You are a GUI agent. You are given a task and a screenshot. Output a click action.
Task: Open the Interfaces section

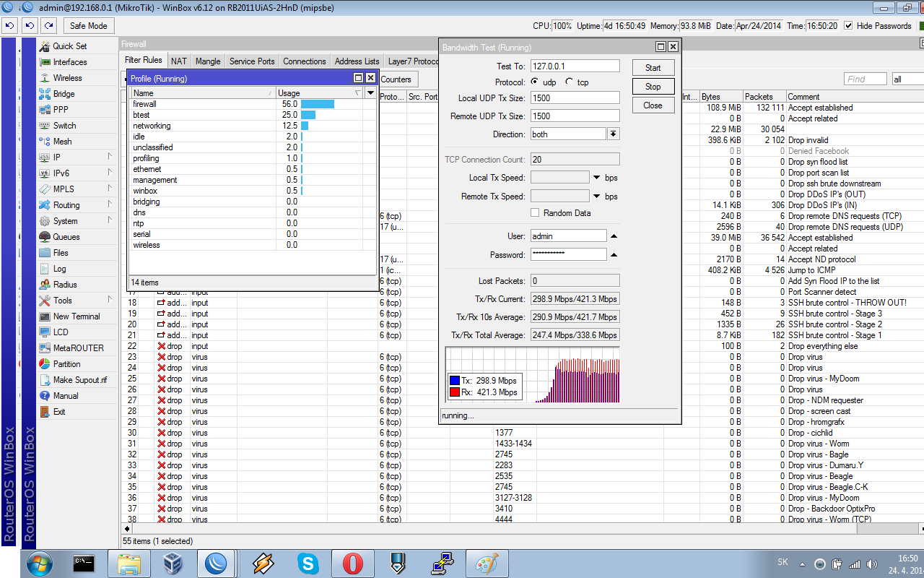69,62
